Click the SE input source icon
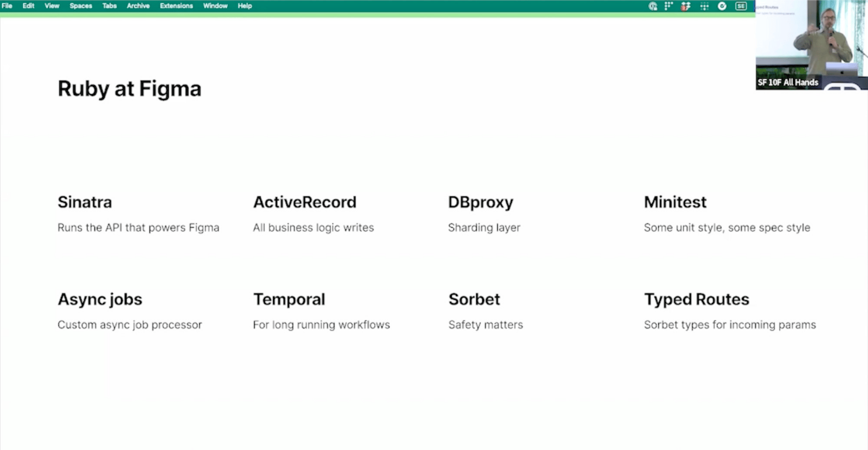Viewport: 868px width, 450px height. click(x=741, y=6)
